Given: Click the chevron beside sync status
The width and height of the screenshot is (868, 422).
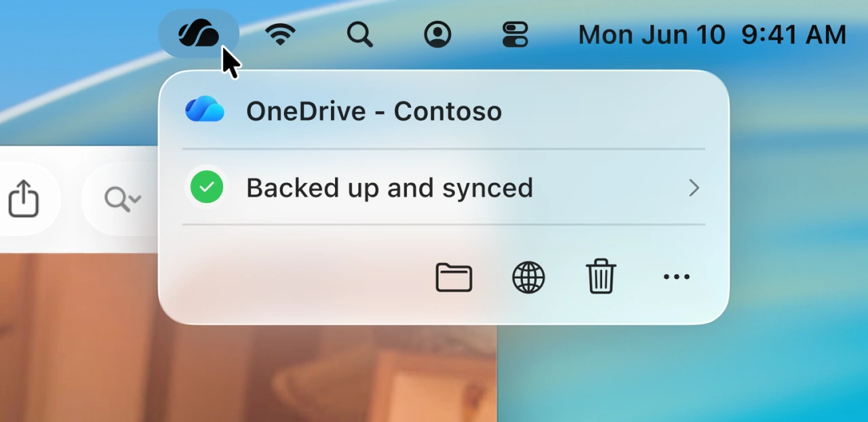Looking at the screenshot, I should [693, 188].
